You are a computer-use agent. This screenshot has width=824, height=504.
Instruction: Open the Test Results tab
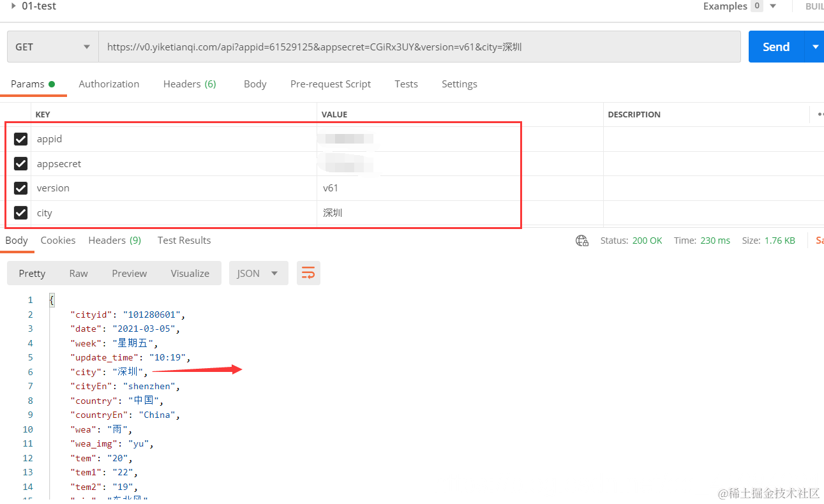click(184, 240)
